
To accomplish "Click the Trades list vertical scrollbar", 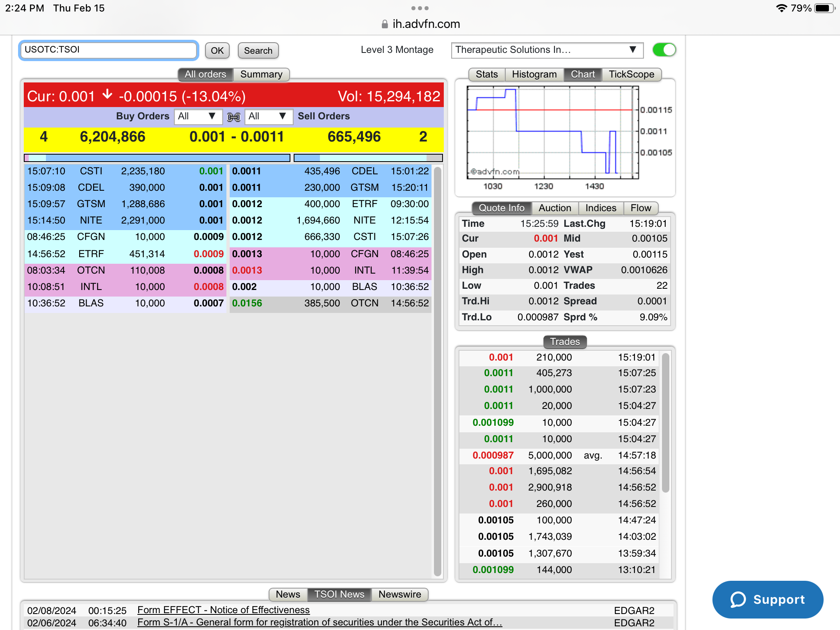I will pyautogui.click(x=666, y=422).
